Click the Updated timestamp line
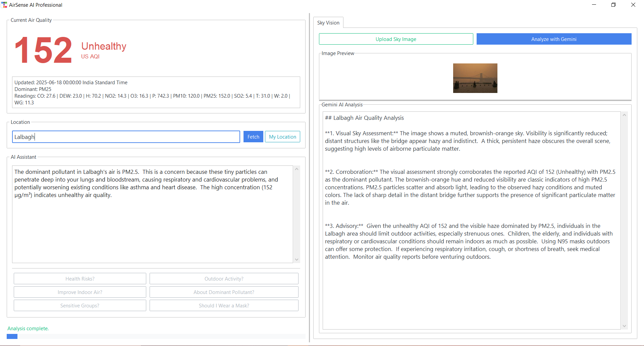The height and width of the screenshot is (346, 644). click(71, 82)
